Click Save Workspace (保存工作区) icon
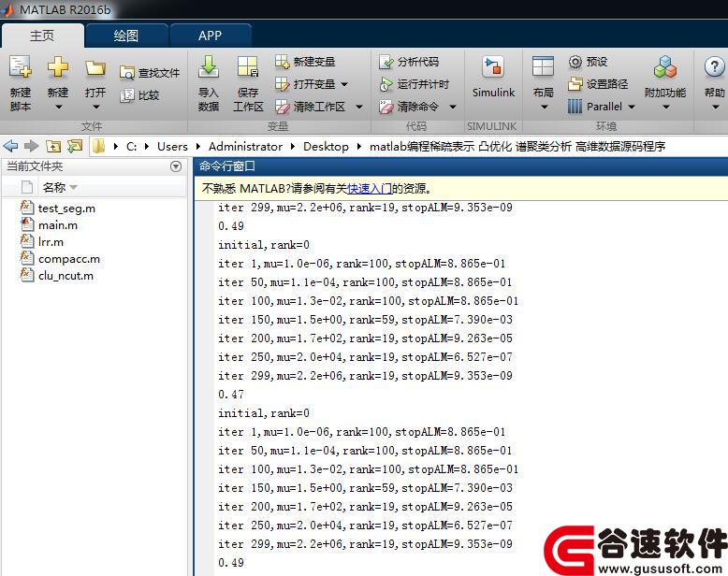This screenshot has height=576, width=728. coord(248,67)
